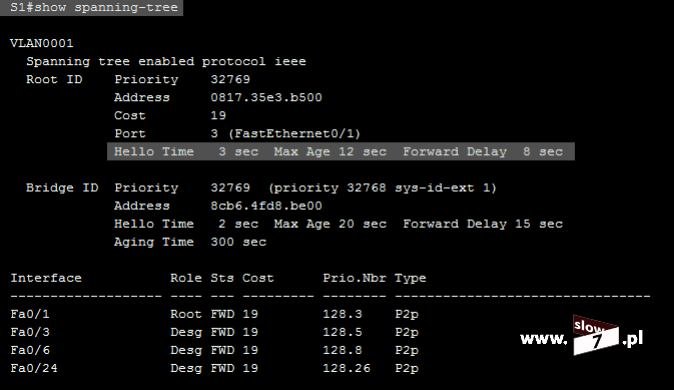Viewport: 674px width, 390px height.
Task: Click port priority 128.8
Action: point(342,350)
